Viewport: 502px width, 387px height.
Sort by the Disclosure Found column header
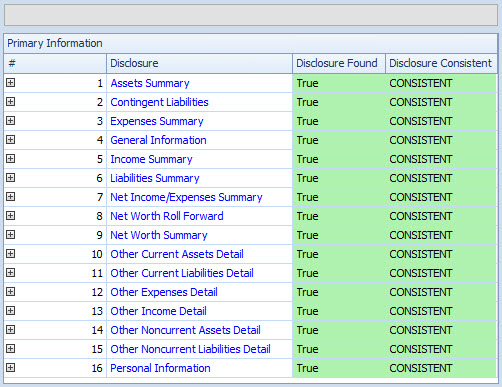pyautogui.click(x=339, y=63)
